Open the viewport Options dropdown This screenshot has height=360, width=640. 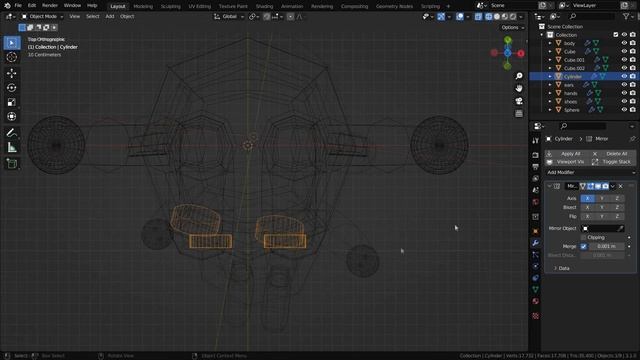click(513, 28)
